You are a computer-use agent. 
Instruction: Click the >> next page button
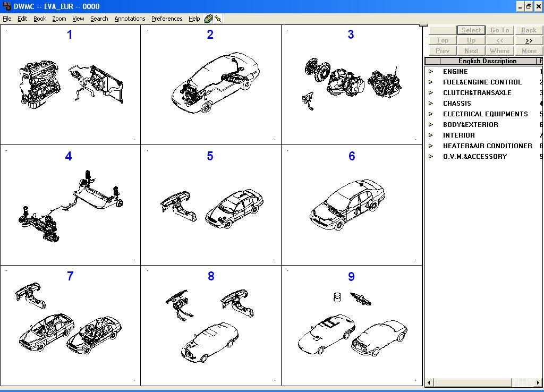point(529,40)
